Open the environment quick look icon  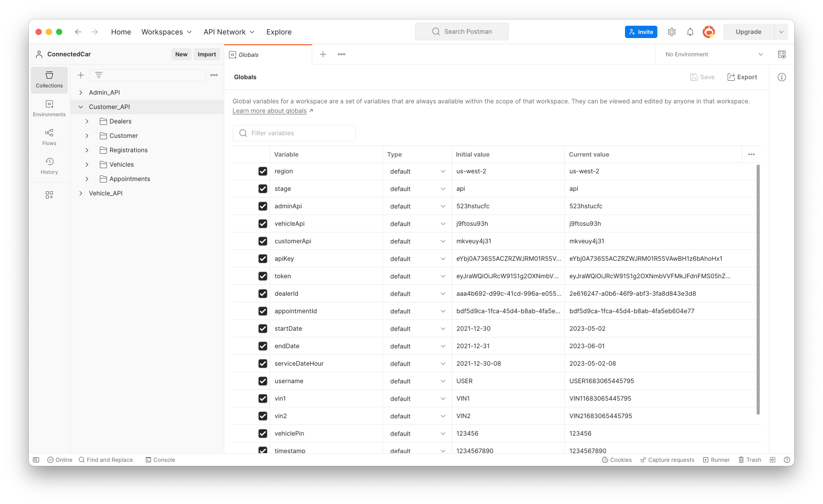[782, 54]
